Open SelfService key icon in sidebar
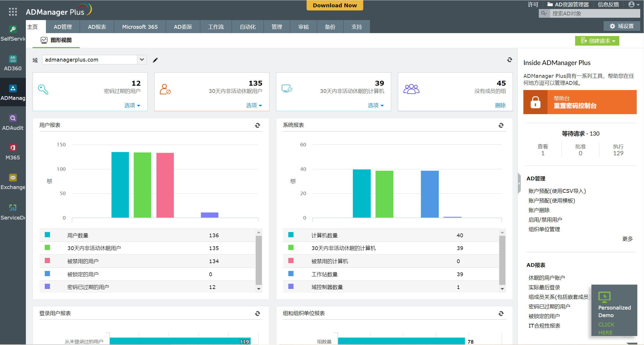Viewport: 644px width, 345px height. pos(13,29)
